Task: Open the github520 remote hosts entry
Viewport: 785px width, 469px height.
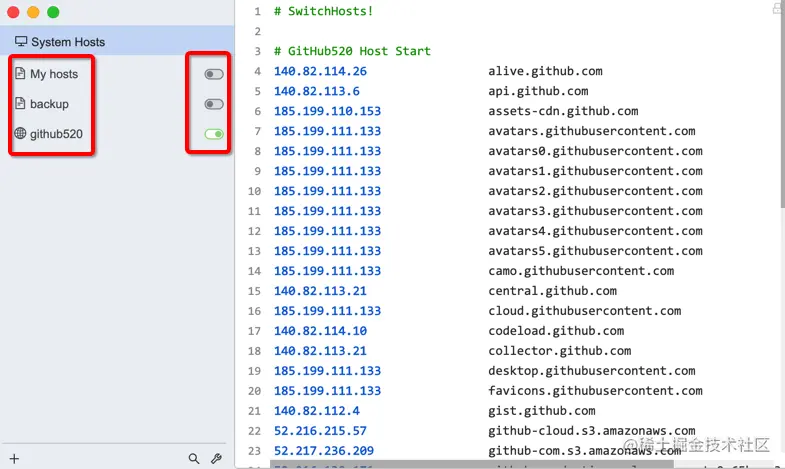Action: 56,134
